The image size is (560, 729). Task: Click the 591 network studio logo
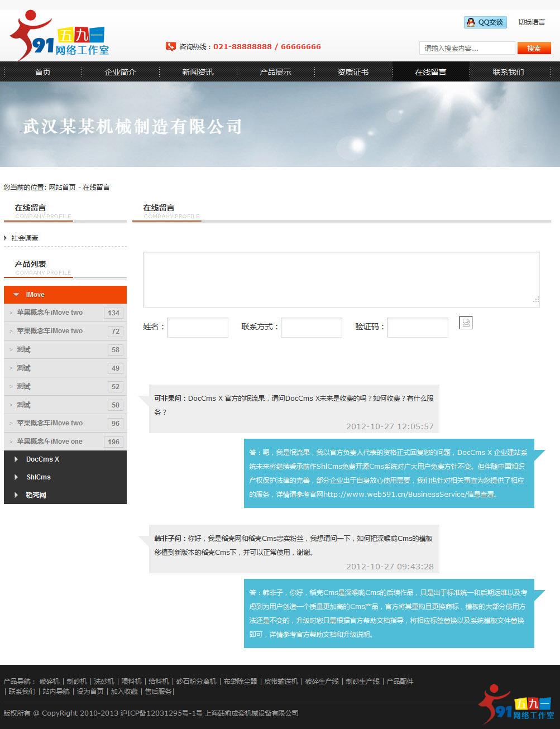56,35
